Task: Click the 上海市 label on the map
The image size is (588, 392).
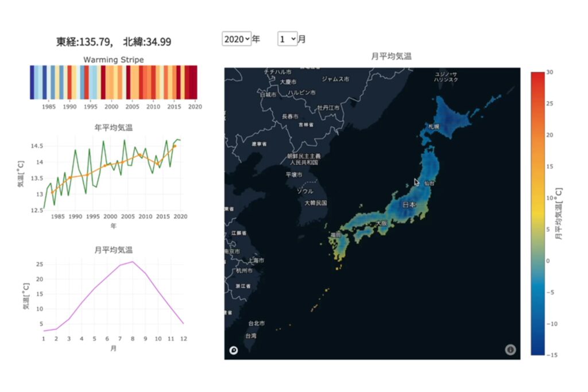Action: tap(256, 261)
